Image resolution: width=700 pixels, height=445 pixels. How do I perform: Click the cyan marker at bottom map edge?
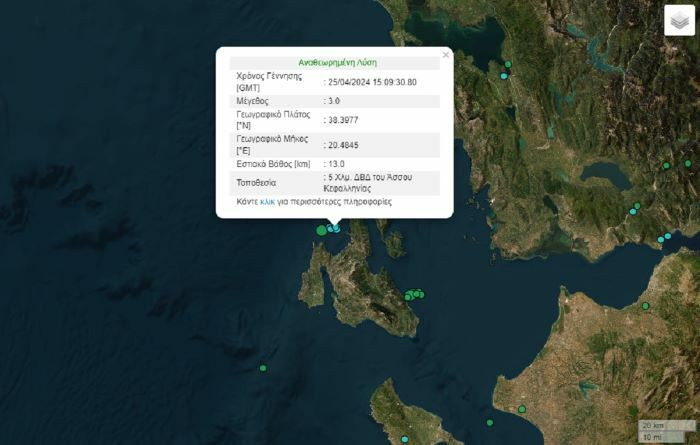[405, 438]
